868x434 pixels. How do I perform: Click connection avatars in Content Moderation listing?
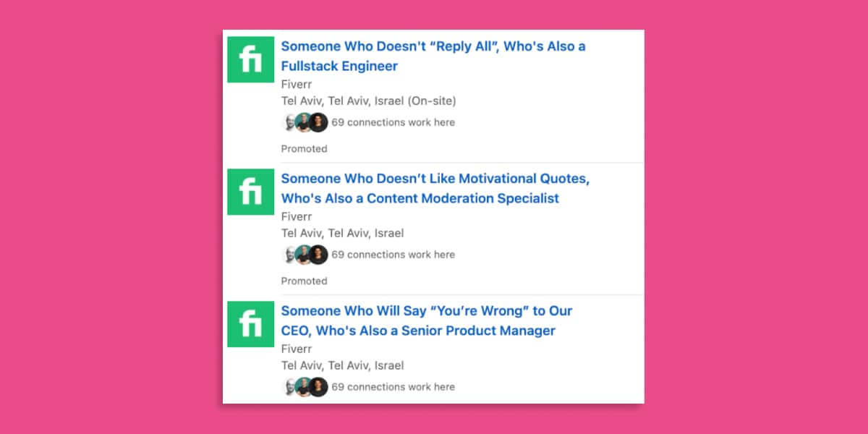click(x=305, y=255)
